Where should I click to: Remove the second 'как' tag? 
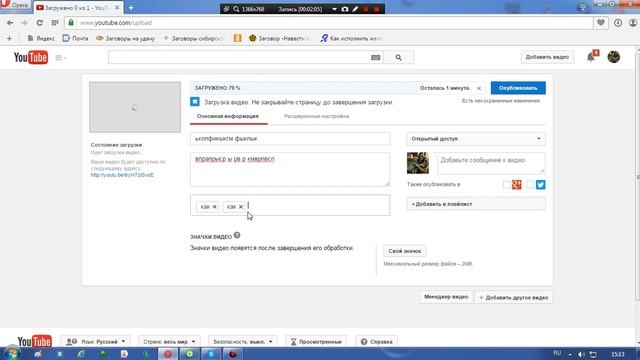point(241,207)
